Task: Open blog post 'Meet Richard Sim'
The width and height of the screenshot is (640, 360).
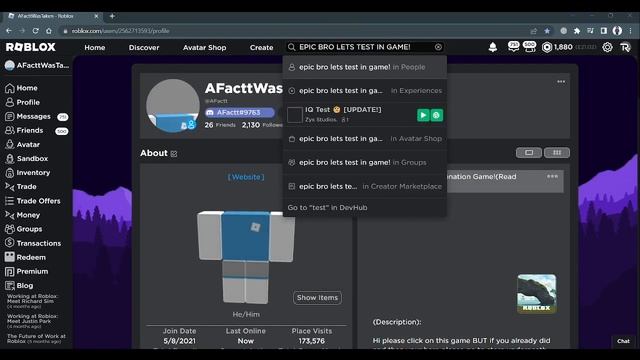Action: coord(32,301)
